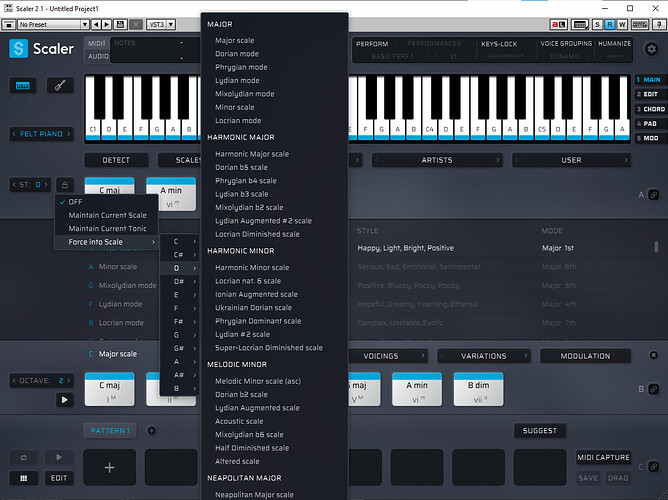Screen dimensions: 668x500
Task: Switch to guitar fretboard view icon
Action: pyautogui.click(x=60, y=86)
